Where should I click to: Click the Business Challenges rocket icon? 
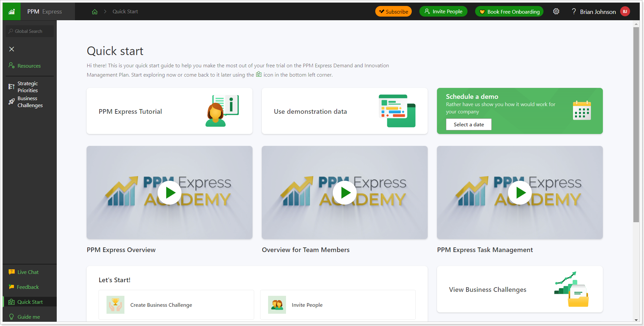12,101
